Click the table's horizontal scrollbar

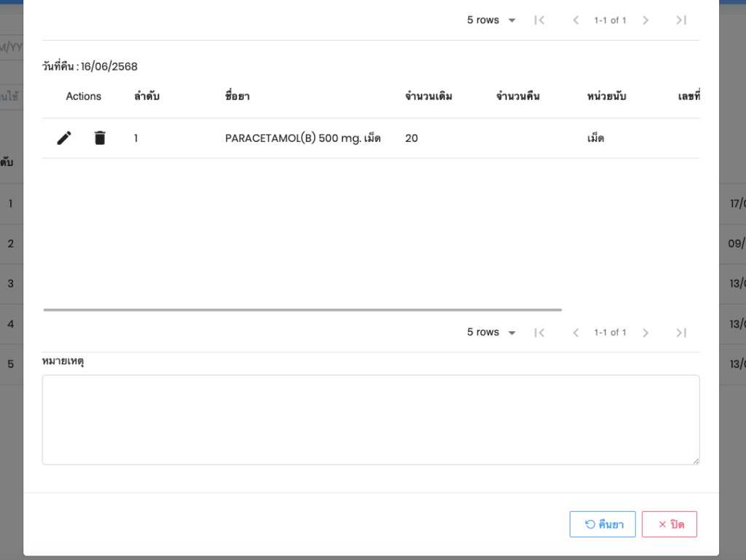tap(302, 309)
